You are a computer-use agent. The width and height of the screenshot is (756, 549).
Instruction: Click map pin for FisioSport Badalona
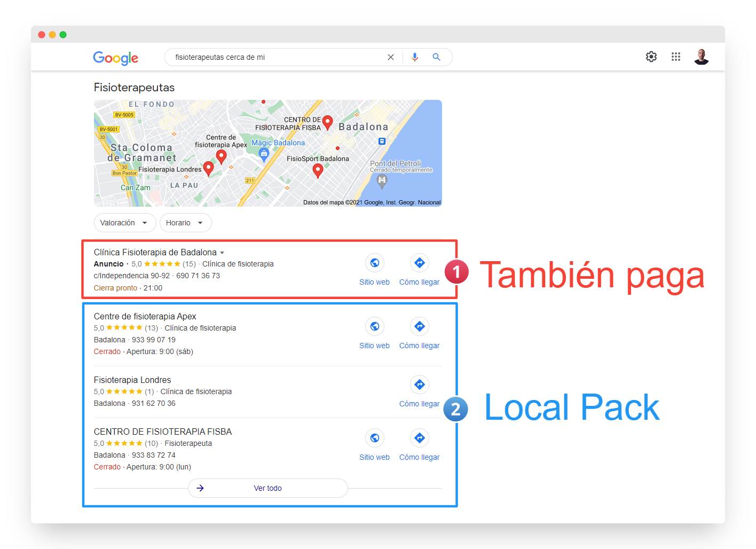[x=318, y=170]
